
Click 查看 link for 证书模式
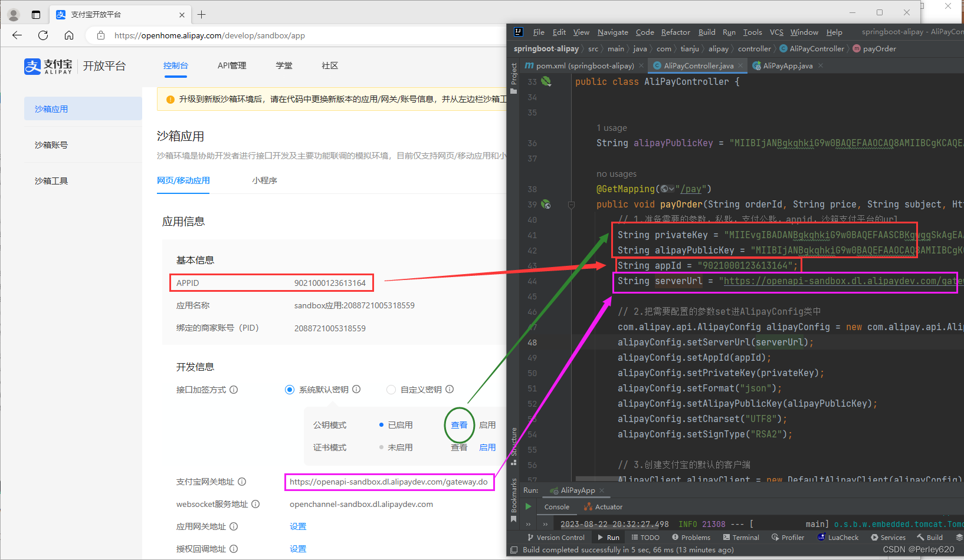click(x=459, y=447)
